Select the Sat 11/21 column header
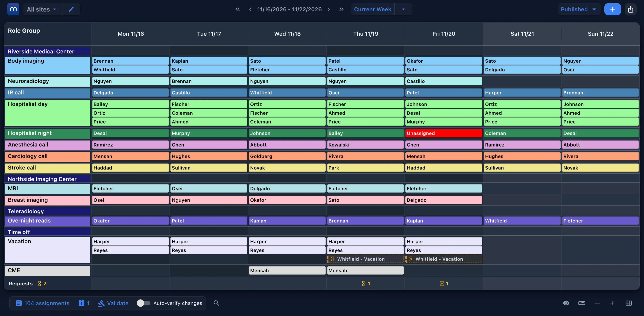The image size is (644, 316). (x=522, y=34)
